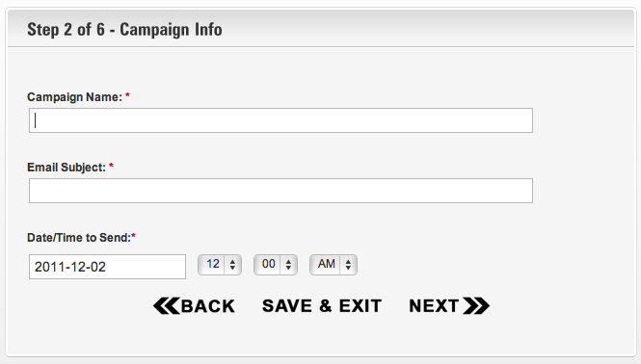Open the AM/PM dropdown
The image size is (641, 364).
tap(334, 265)
